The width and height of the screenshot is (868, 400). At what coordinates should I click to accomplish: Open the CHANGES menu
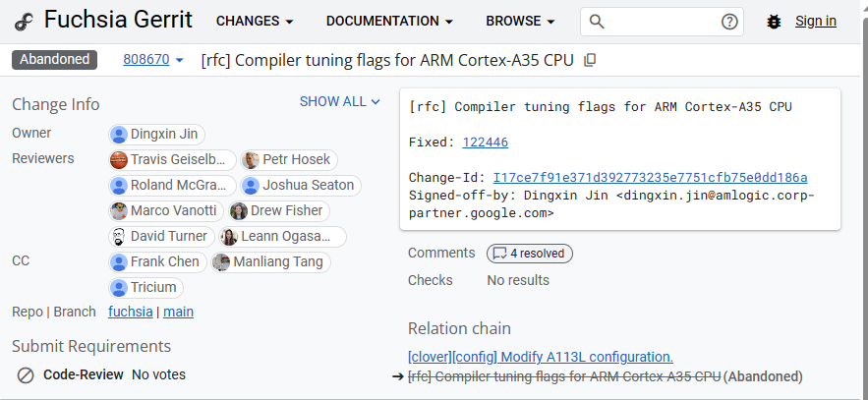[255, 22]
